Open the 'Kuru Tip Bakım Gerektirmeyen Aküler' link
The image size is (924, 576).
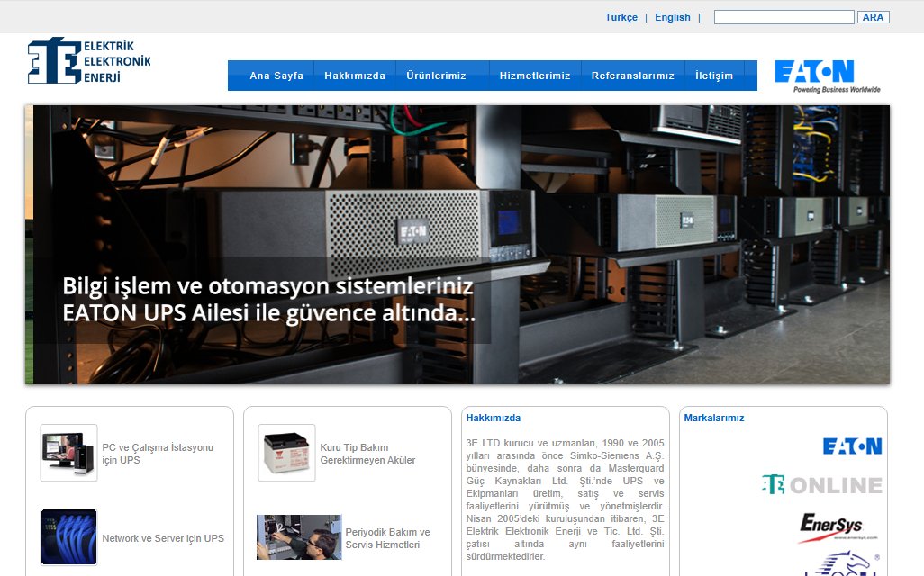pos(367,454)
